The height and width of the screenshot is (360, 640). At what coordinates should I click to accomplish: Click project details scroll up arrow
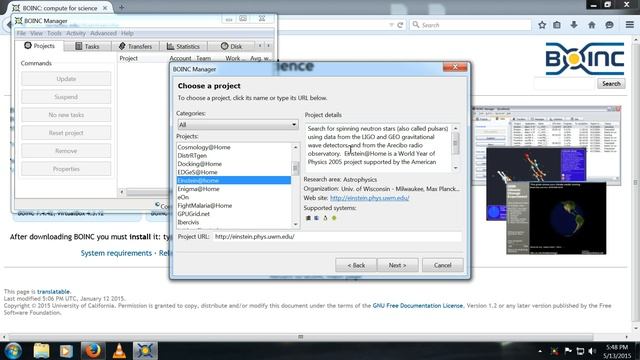(x=456, y=128)
